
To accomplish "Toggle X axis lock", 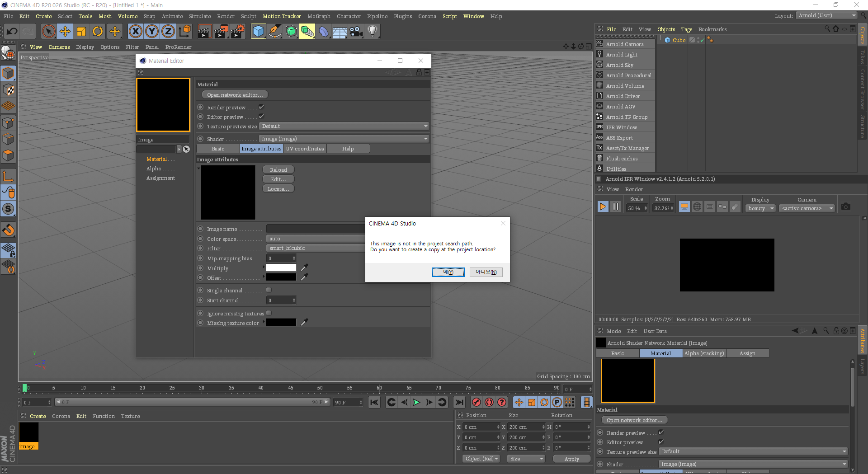I will (135, 31).
